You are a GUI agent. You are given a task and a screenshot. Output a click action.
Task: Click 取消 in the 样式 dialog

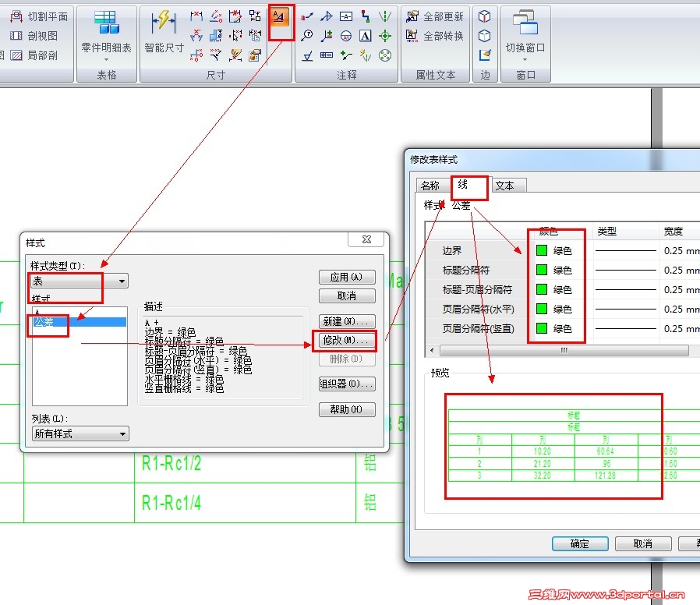pos(347,295)
